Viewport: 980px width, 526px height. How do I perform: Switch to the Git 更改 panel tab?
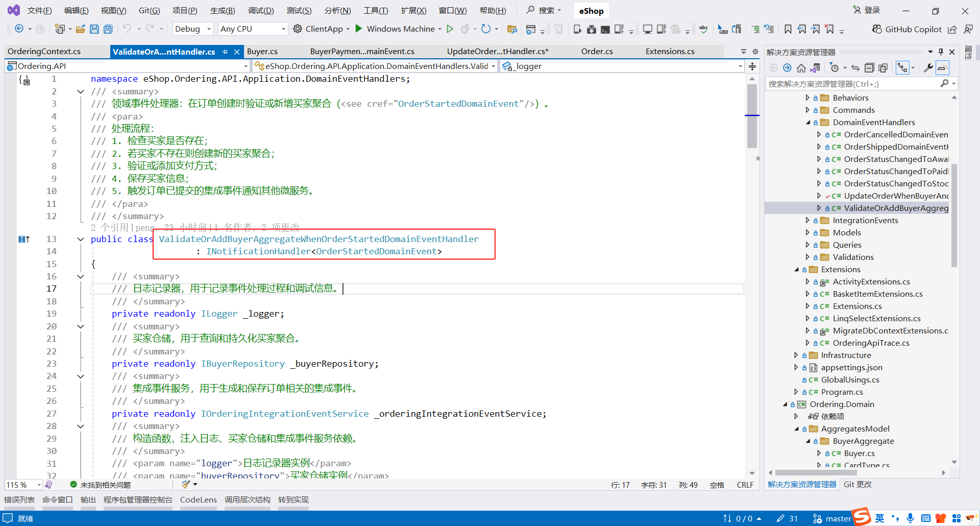pos(857,485)
